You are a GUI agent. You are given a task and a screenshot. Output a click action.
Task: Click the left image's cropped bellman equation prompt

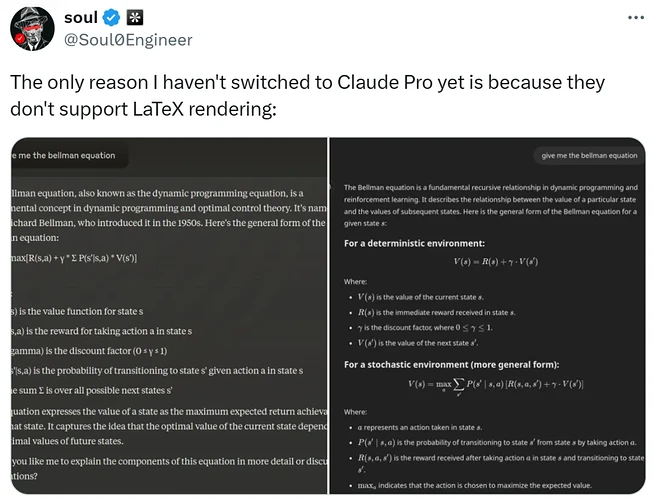point(64,155)
